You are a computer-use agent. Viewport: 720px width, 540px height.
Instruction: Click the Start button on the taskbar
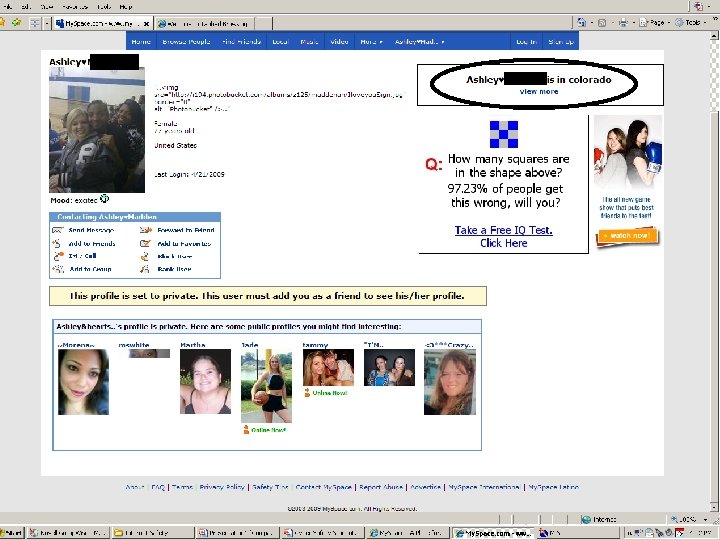pyautogui.click(x=11, y=533)
